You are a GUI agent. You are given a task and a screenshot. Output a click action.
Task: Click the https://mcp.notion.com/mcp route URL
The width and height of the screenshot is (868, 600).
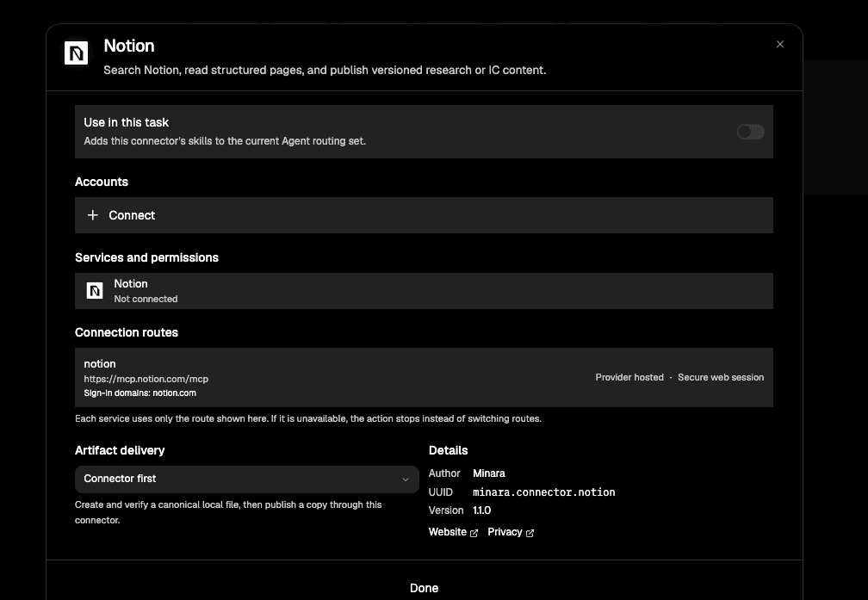[146, 379]
